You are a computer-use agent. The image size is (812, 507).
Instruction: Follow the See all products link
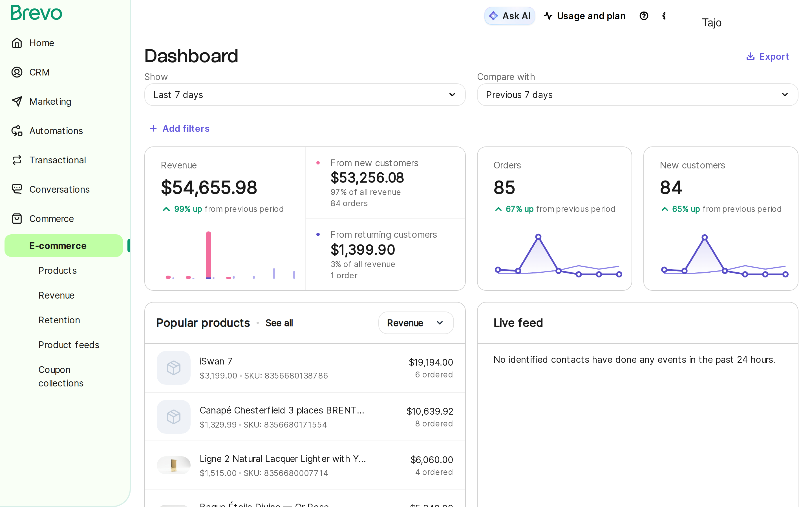pos(279,323)
